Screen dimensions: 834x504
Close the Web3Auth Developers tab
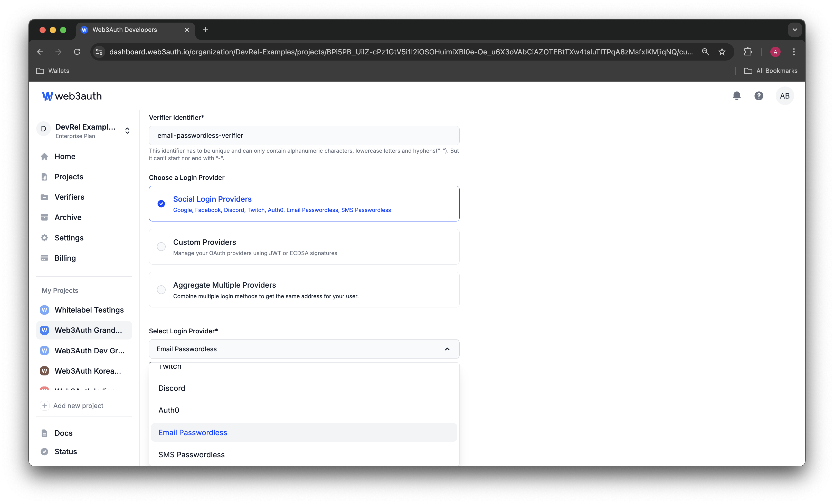(x=187, y=30)
